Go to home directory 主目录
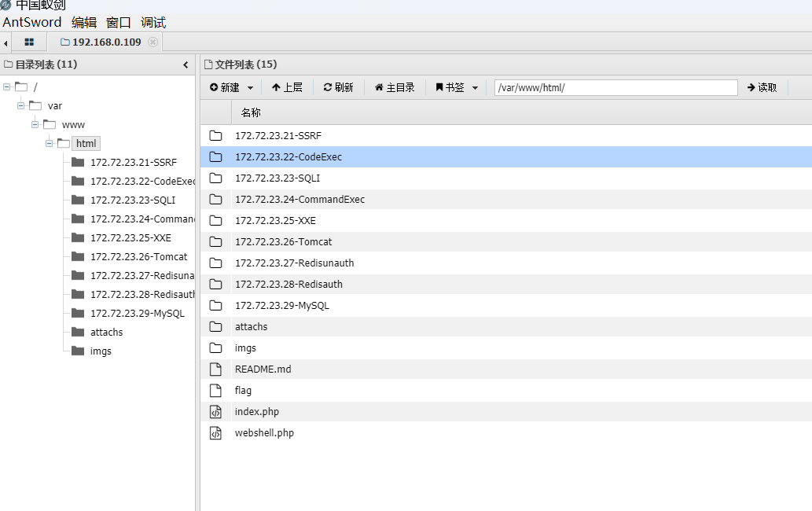Screen dimensions: 812x511 tap(395, 87)
